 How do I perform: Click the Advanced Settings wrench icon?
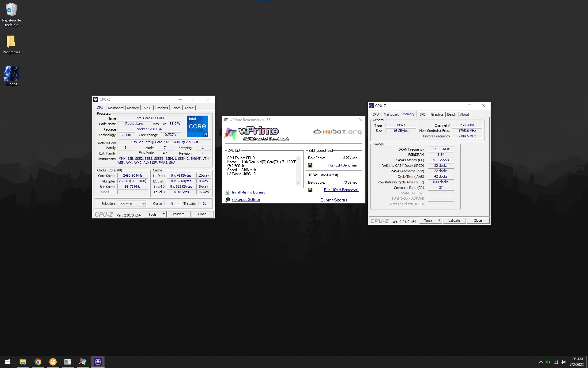tap(227, 200)
